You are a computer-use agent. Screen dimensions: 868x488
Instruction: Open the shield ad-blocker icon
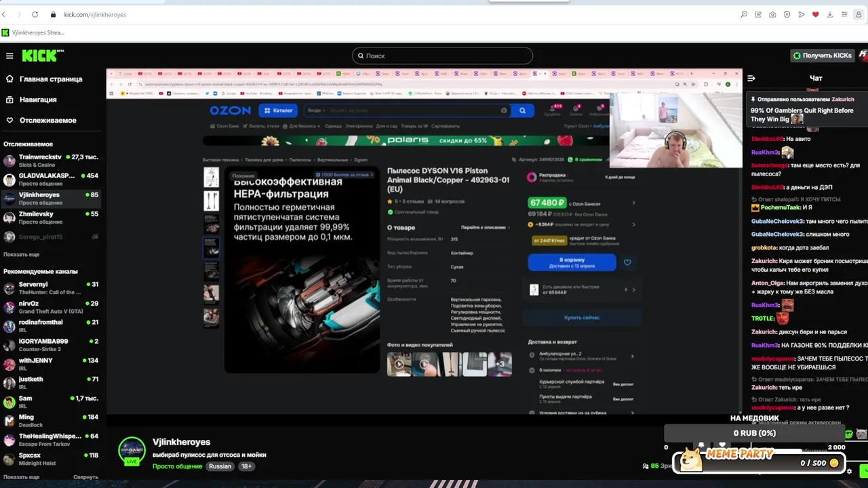(x=787, y=14)
